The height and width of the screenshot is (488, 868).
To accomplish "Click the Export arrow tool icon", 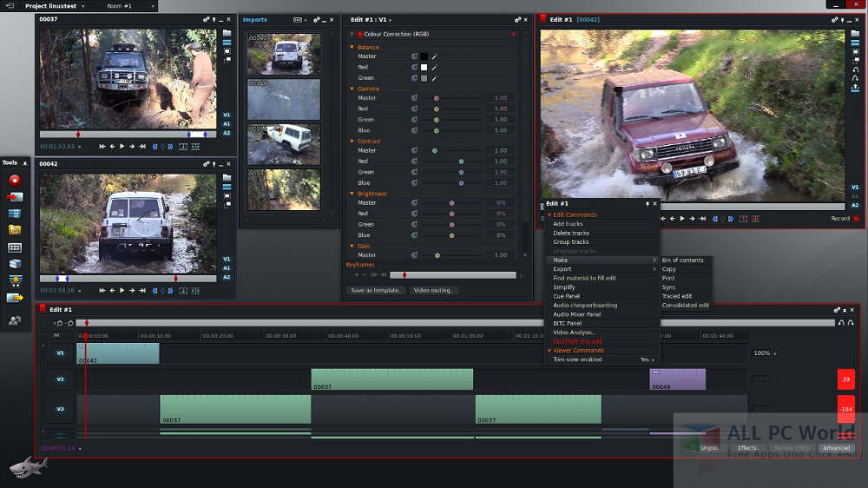I will coord(15,298).
